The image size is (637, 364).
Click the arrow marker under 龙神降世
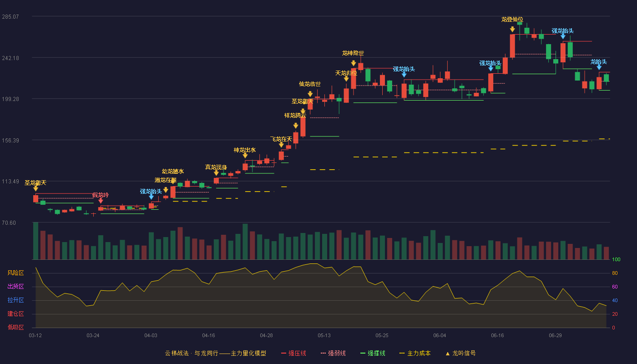[353, 63]
